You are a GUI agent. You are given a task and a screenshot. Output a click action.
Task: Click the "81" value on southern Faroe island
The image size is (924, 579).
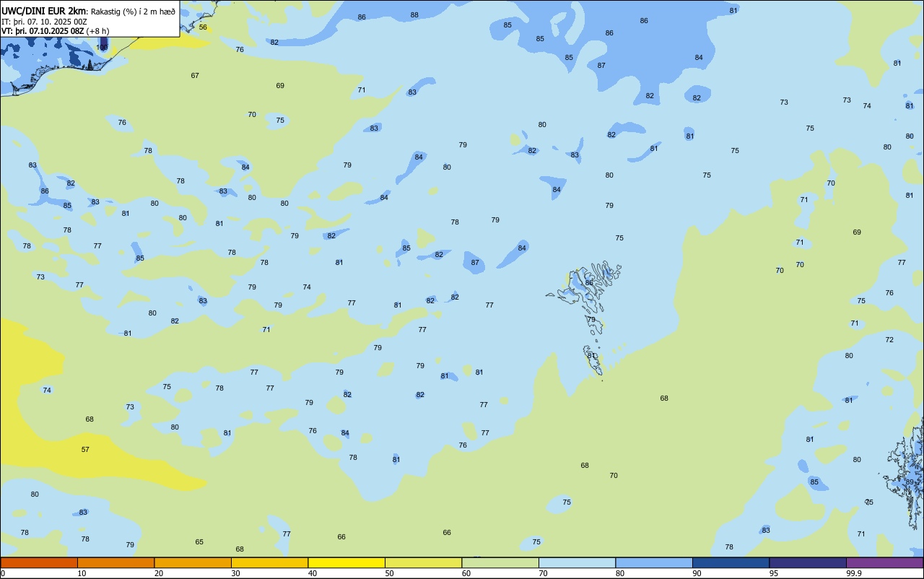pyautogui.click(x=591, y=355)
